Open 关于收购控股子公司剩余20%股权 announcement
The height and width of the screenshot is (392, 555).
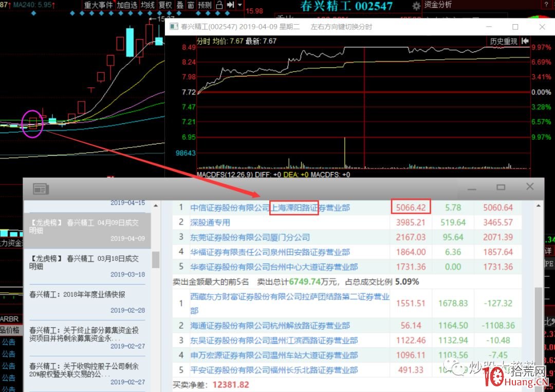coord(87,374)
